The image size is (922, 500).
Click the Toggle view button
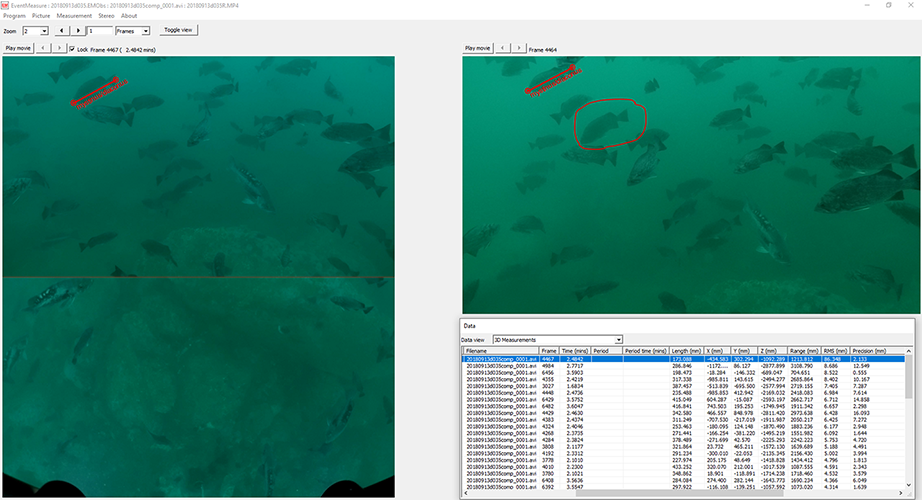tap(181, 30)
